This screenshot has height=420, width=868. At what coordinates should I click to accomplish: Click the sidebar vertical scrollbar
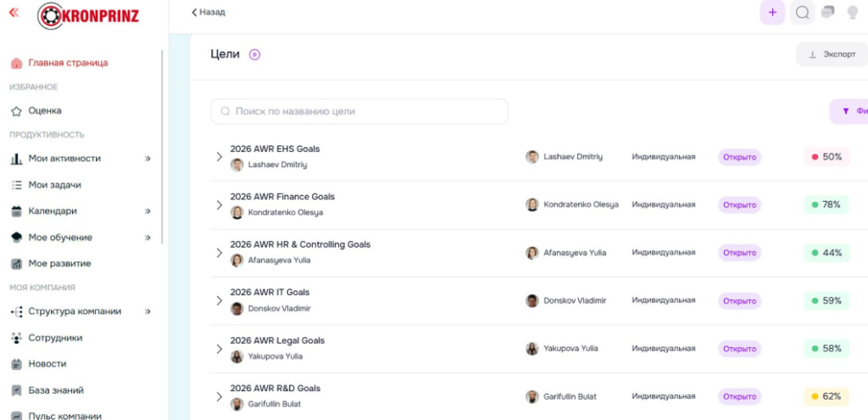pyautogui.click(x=162, y=147)
